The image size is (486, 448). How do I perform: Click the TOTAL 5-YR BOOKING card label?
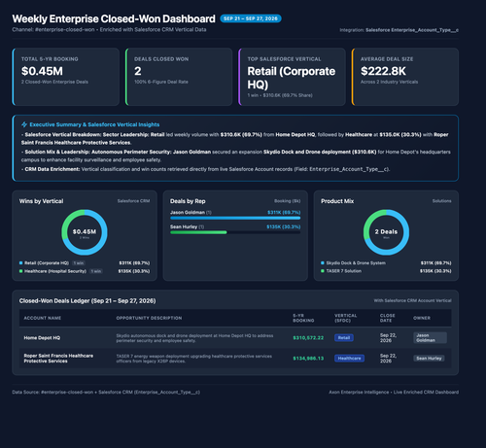pyautogui.click(x=50, y=59)
